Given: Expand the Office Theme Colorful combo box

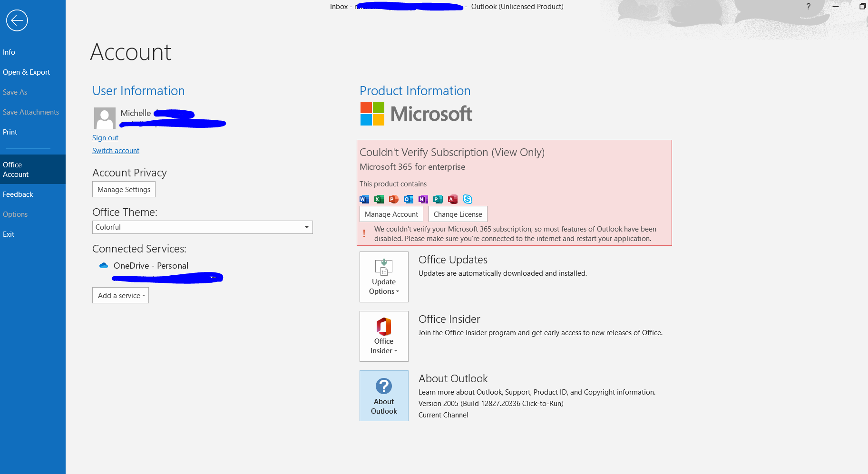Looking at the screenshot, I should [x=203, y=227].
